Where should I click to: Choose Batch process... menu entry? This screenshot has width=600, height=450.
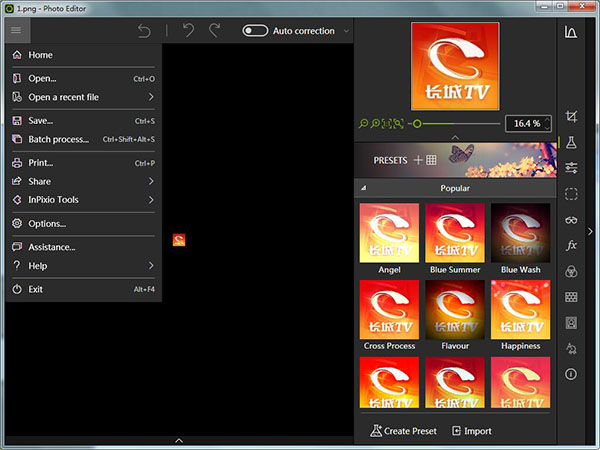(83, 139)
